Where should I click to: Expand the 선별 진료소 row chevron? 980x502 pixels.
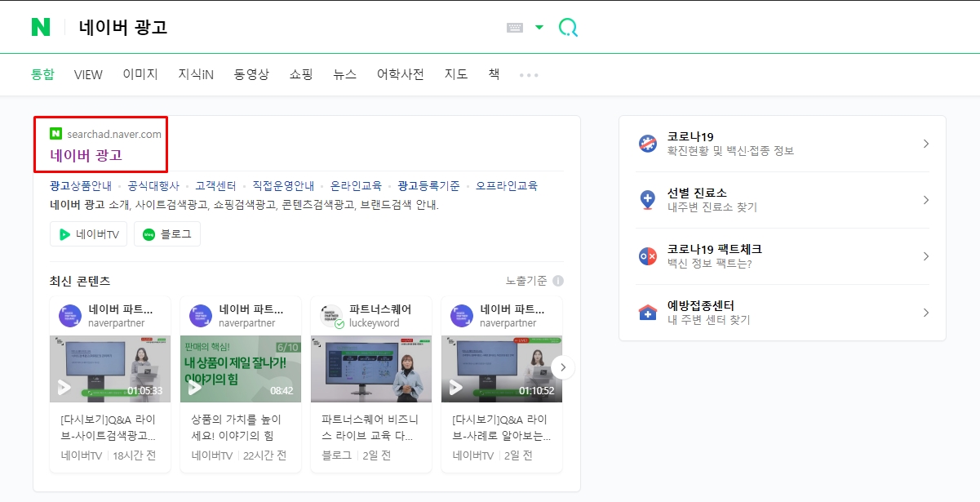pos(926,200)
